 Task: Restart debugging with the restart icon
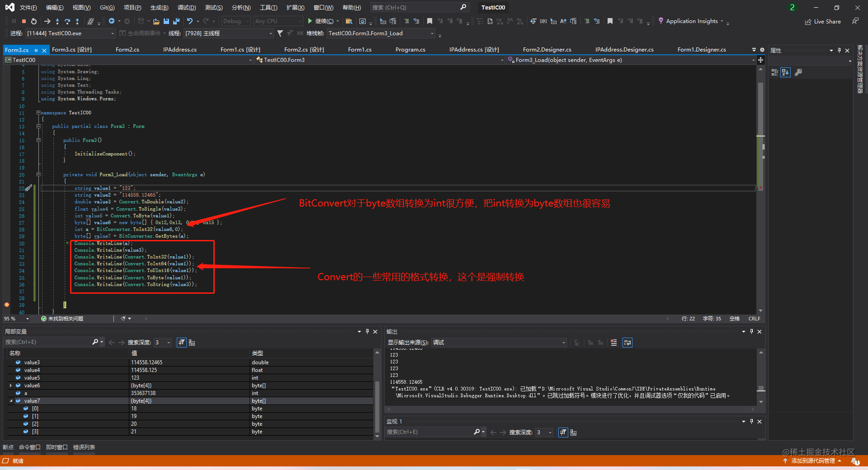pyautogui.click(x=33, y=21)
